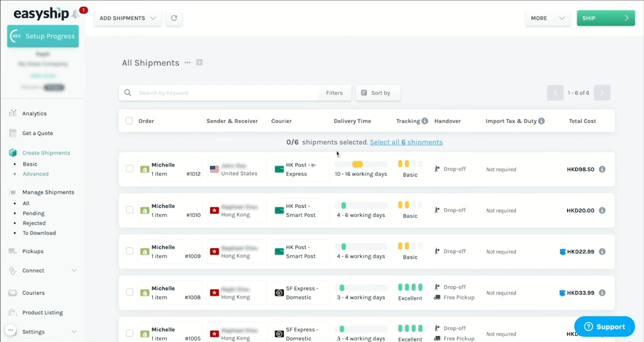Screen dimensions: 644x342
Task: Go to next page of shipments
Action: point(602,93)
